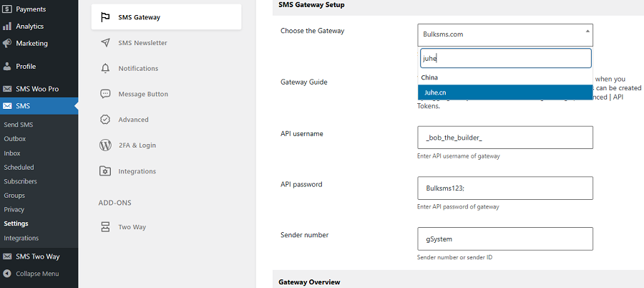Click the Integrations folder gear icon
The height and width of the screenshot is (288, 644).
[105, 171]
